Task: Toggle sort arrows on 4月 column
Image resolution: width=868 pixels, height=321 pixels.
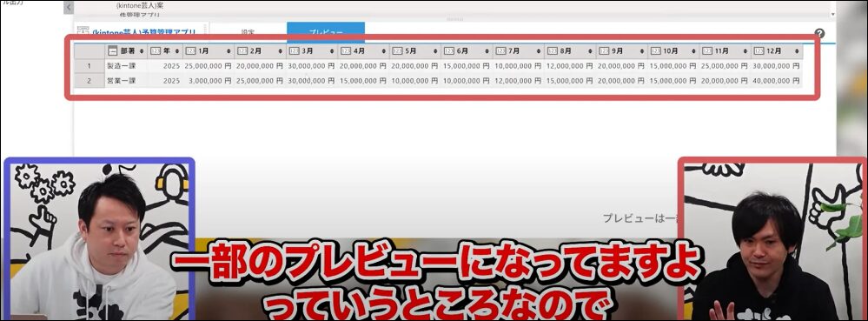Action: coord(384,51)
